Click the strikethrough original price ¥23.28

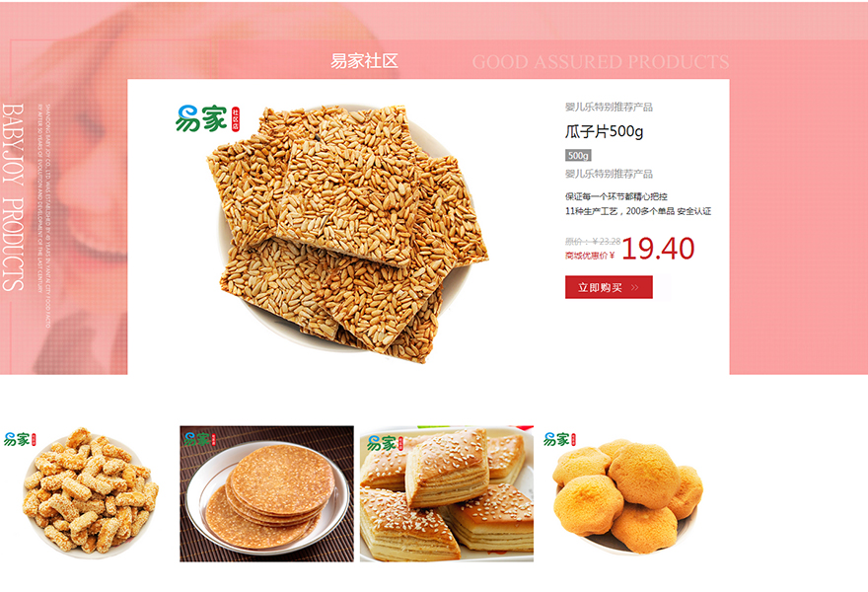pos(593,242)
